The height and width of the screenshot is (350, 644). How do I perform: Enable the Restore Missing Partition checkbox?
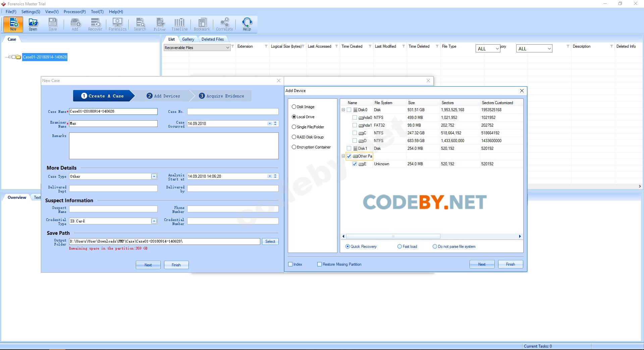point(320,264)
